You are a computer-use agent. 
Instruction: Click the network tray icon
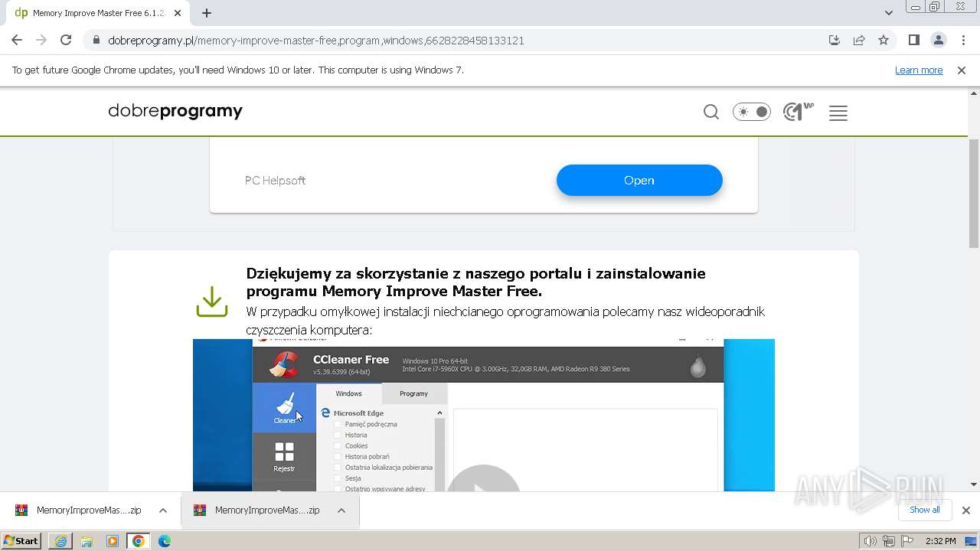(x=889, y=541)
